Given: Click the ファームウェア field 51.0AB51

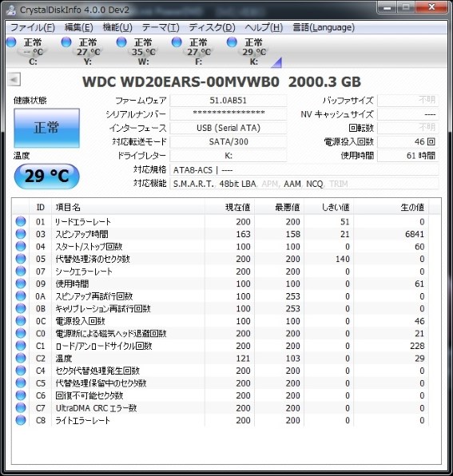Looking at the screenshot, I should click(x=228, y=101).
